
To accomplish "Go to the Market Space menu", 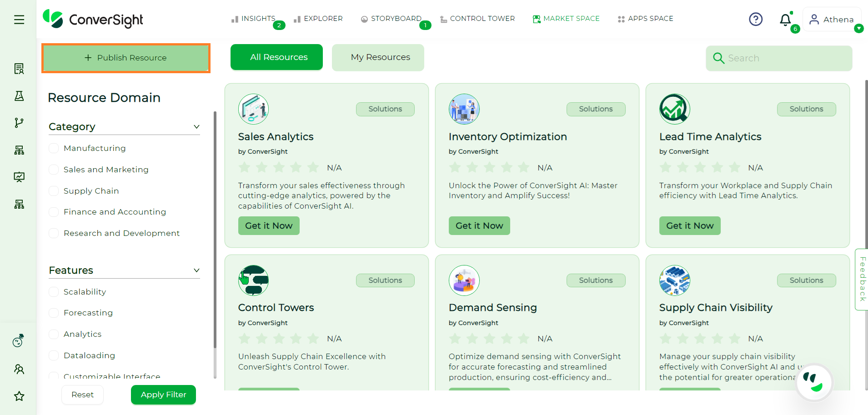I will click(566, 19).
